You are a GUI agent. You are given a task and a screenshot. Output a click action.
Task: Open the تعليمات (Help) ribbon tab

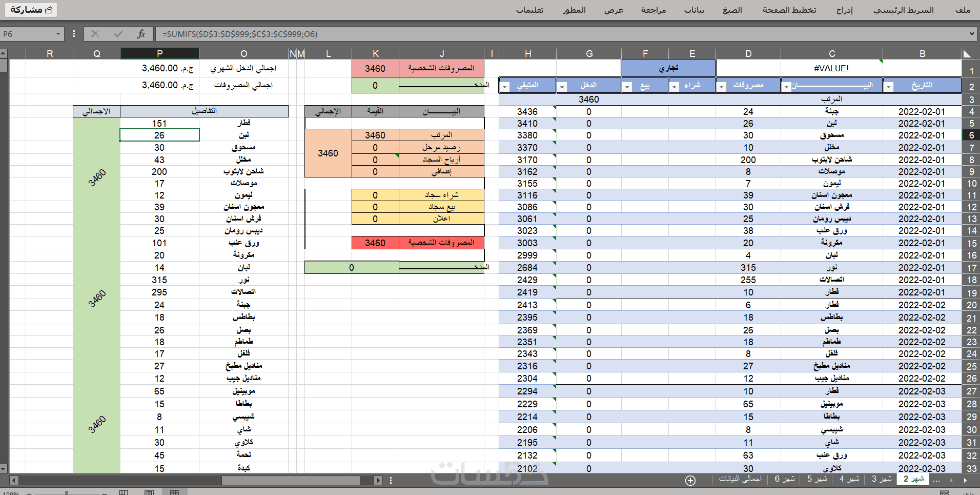click(530, 10)
